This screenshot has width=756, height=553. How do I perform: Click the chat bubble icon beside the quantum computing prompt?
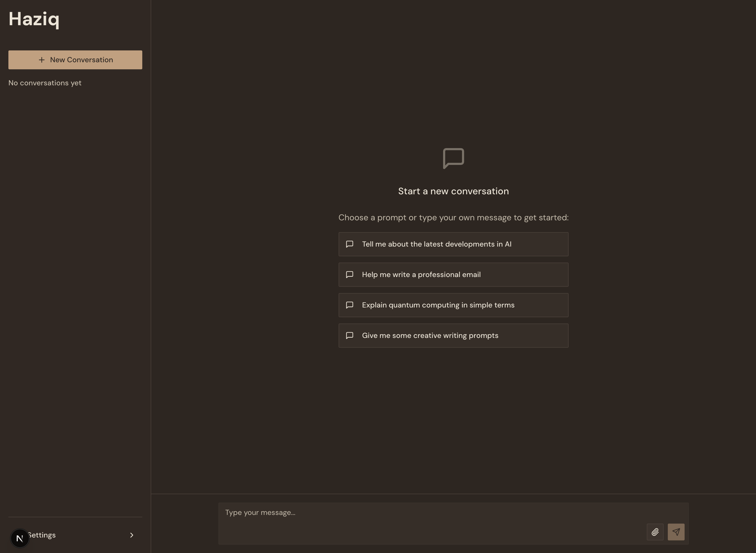[350, 305]
